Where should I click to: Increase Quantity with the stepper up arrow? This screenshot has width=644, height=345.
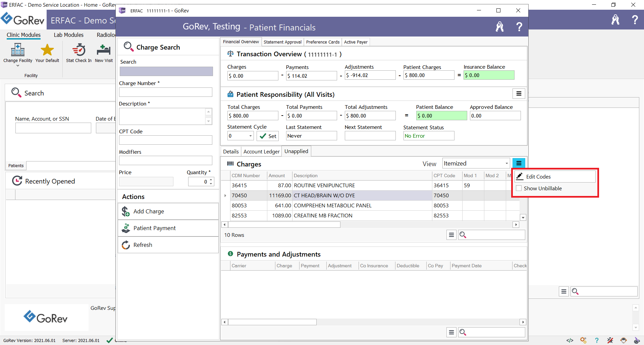(211, 180)
